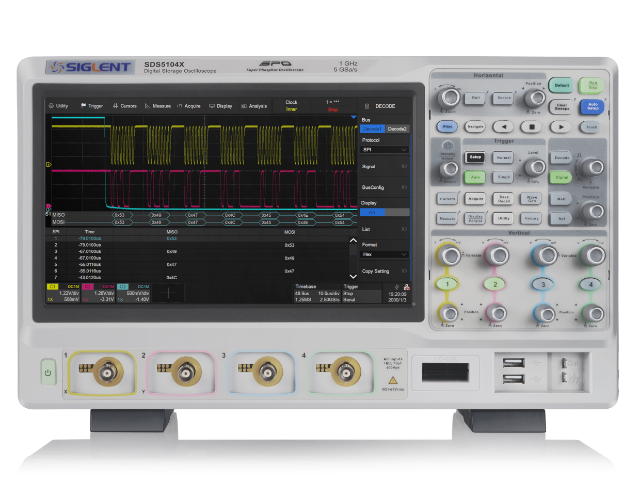Push the Measure hardware button

(x=447, y=218)
